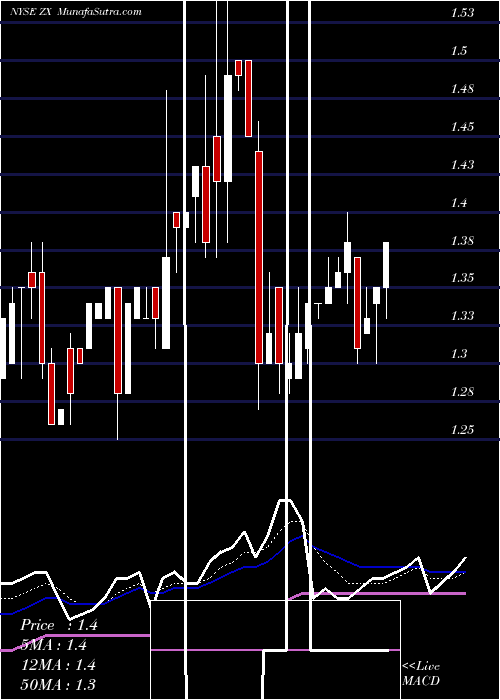Click the 1.28 price axis label

pyautogui.click(x=462, y=392)
